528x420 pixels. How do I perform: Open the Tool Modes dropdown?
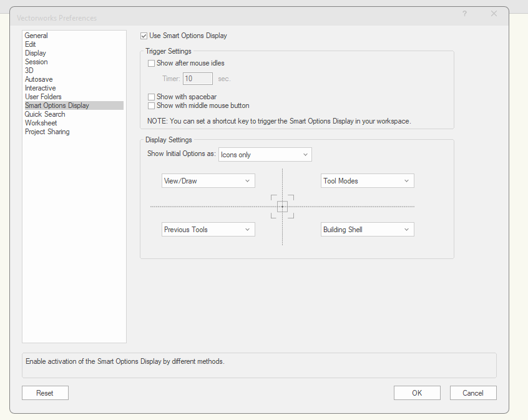point(367,181)
